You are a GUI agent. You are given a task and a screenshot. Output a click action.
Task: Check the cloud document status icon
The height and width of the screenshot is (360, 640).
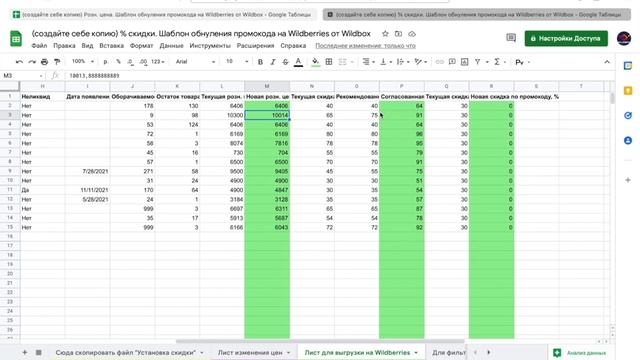coord(412,34)
